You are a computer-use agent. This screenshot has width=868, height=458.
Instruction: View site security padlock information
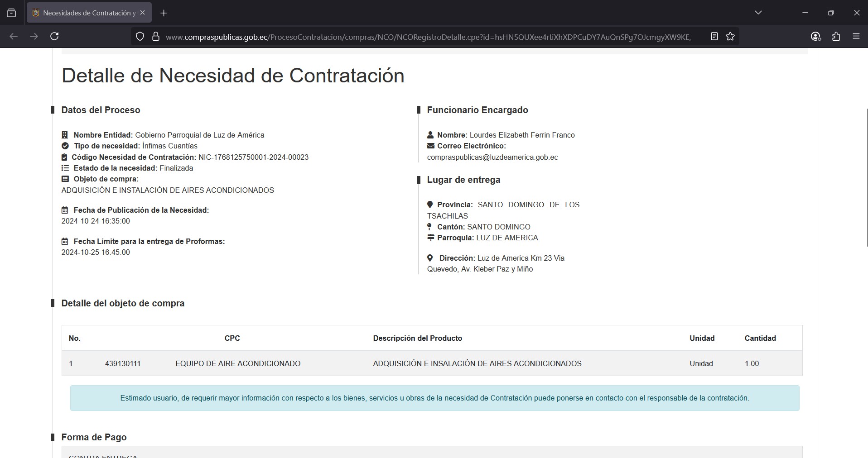pos(156,37)
